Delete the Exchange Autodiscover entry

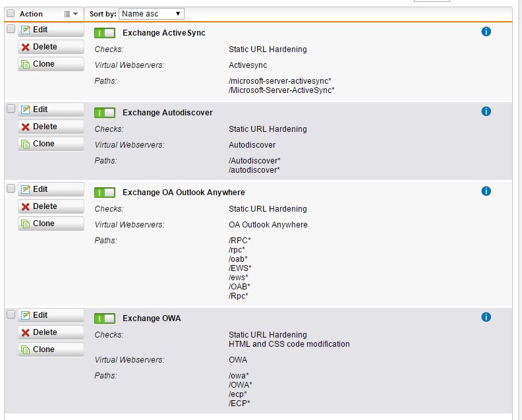tap(51, 127)
